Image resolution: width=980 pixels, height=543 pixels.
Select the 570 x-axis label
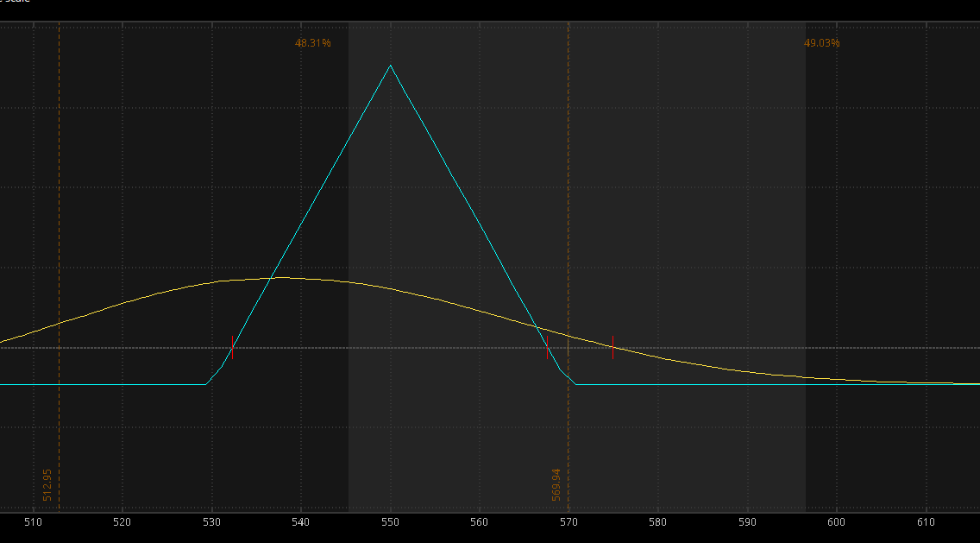pyautogui.click(x=569, y=521)
